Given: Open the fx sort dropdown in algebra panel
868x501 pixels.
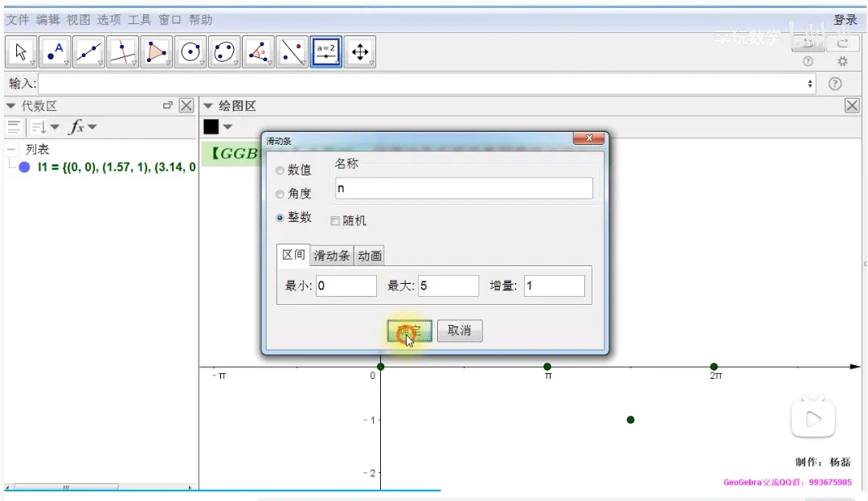Looking at the screenshot, I should (82, 127).
